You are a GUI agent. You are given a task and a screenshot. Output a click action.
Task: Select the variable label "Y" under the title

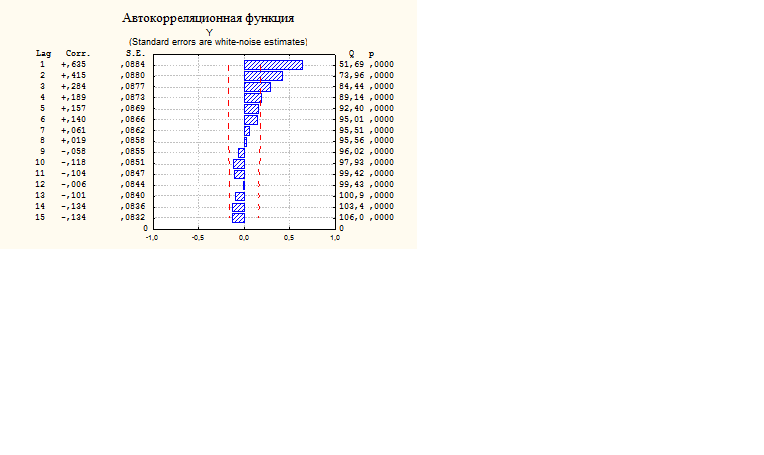(x=209, y=32)
